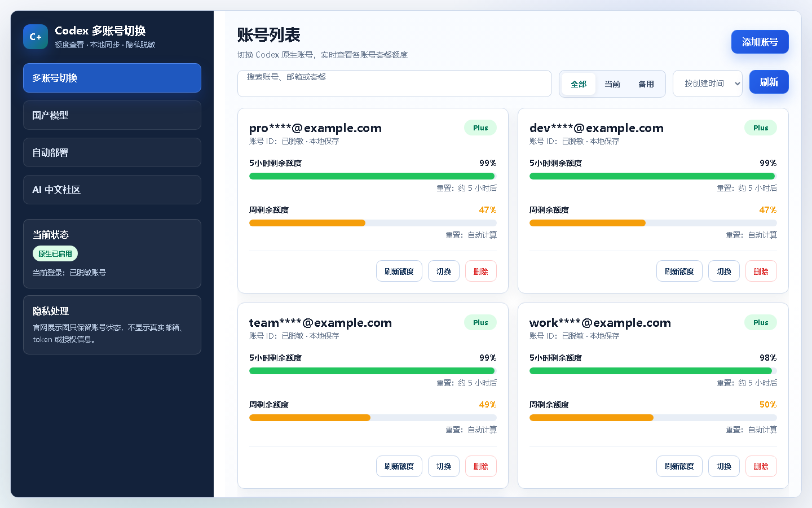The height and width of the screenshot is (508, 812).
Task: Click the 周剩余额度 bar for pro****@example.com
Action: pos(373,223)
